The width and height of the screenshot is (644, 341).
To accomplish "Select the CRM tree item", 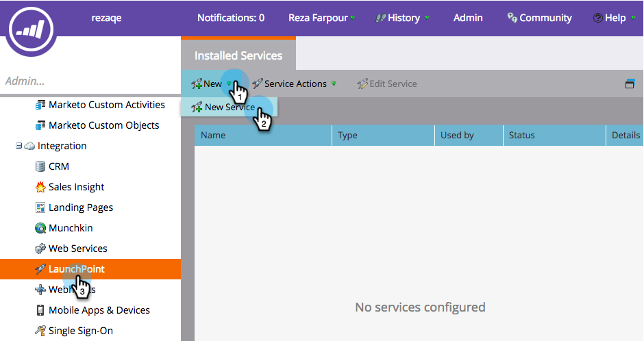I will [59, 166].
